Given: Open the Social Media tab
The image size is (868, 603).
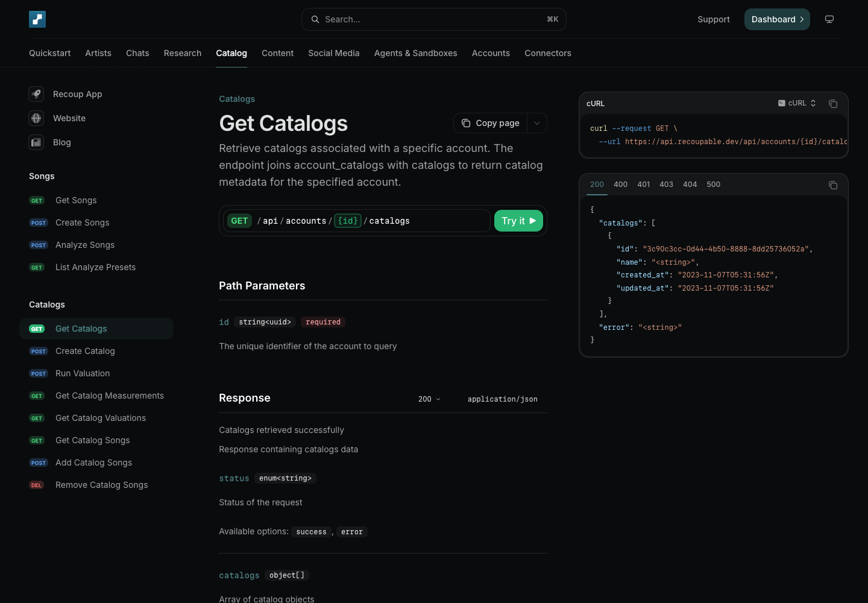Looking at the screenshot, I should 334,53.
